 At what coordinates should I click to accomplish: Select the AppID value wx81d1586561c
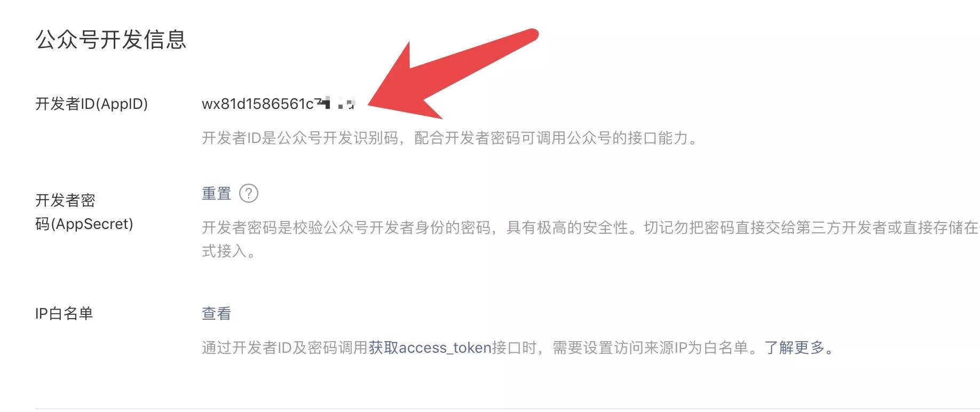(x=258, y=104)
